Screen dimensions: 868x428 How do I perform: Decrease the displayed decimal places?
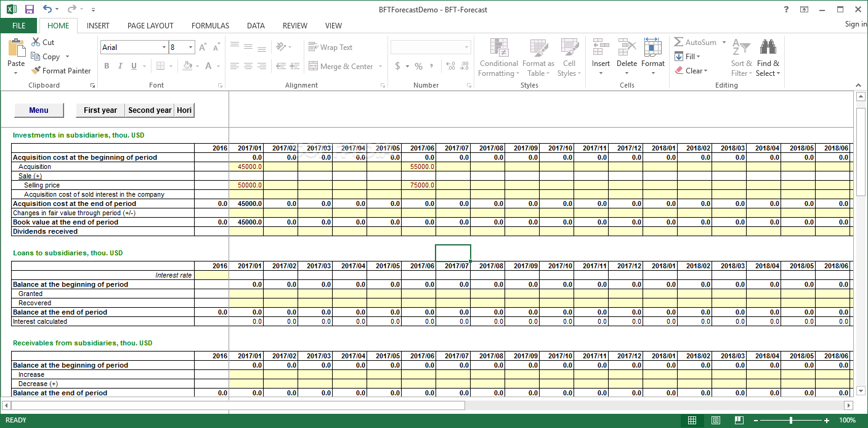(464, 66)
